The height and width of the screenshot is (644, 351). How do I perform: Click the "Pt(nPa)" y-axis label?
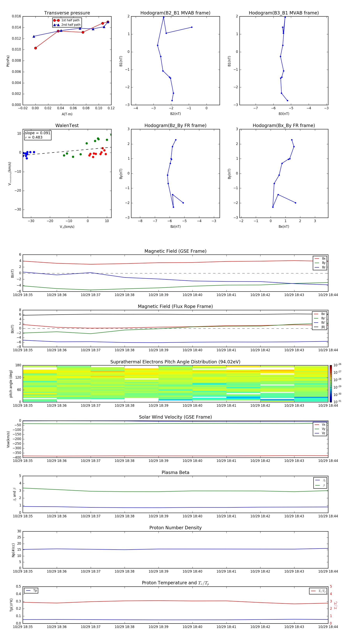coord(8,61)
